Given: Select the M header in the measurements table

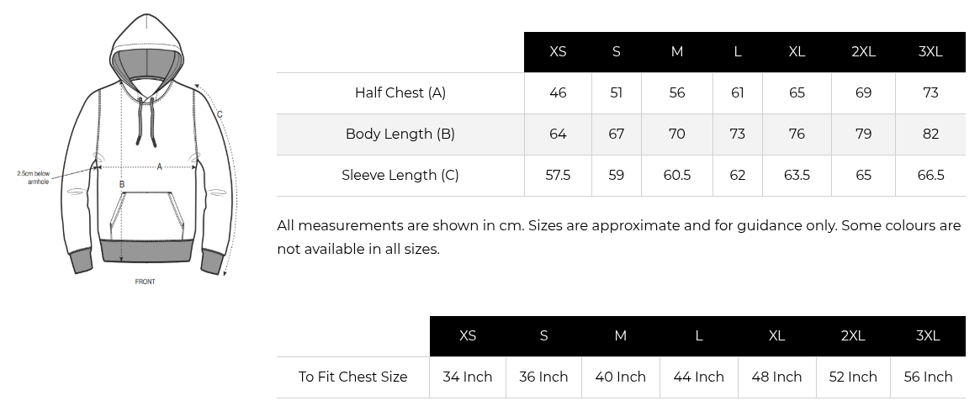Looking at the screenshot, I should tap(677, 52).
